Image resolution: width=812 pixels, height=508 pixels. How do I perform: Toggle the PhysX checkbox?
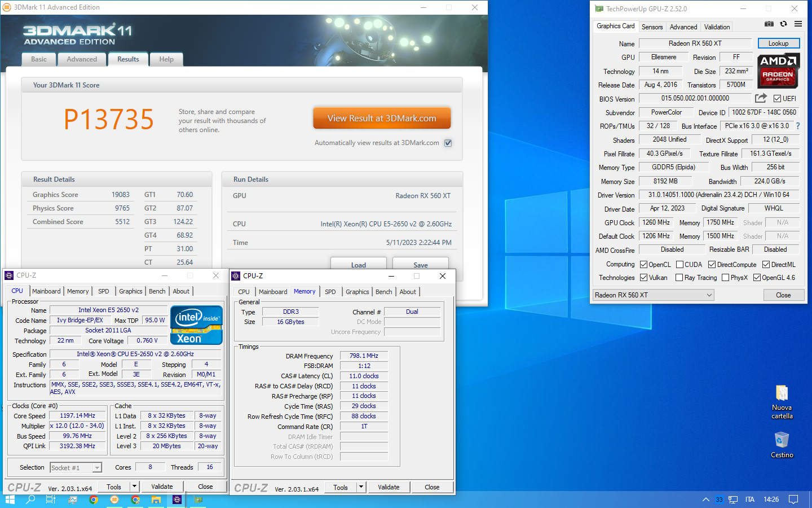point(725,278)
